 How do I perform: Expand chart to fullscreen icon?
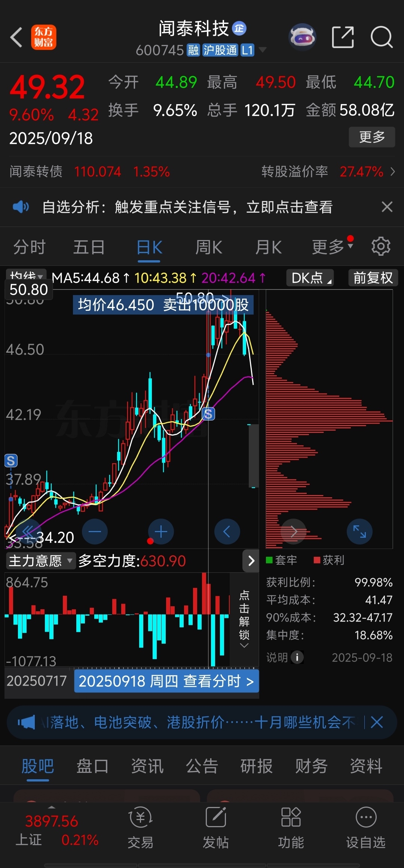point(359,531)
